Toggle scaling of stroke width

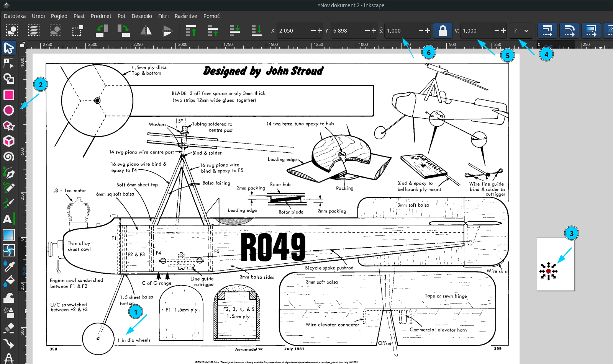[x=547, y=31]
